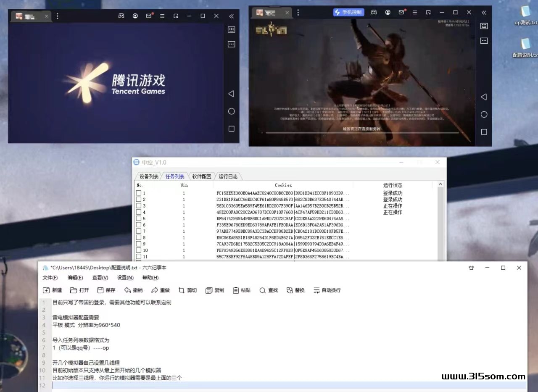Click 查找 in notepad toolbar
538x392 pixels.
pyautogui.click(x=269, y=290)
